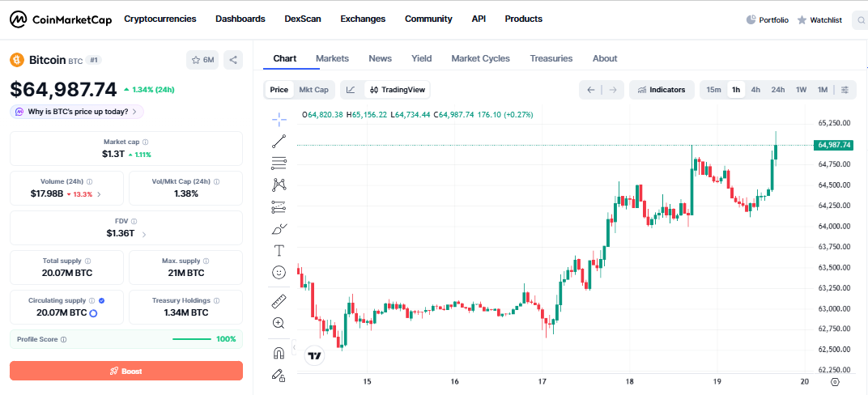Open the horizontal lines tool group
Image resolution: width=868 pixels, height=395 pixels.
279,164
